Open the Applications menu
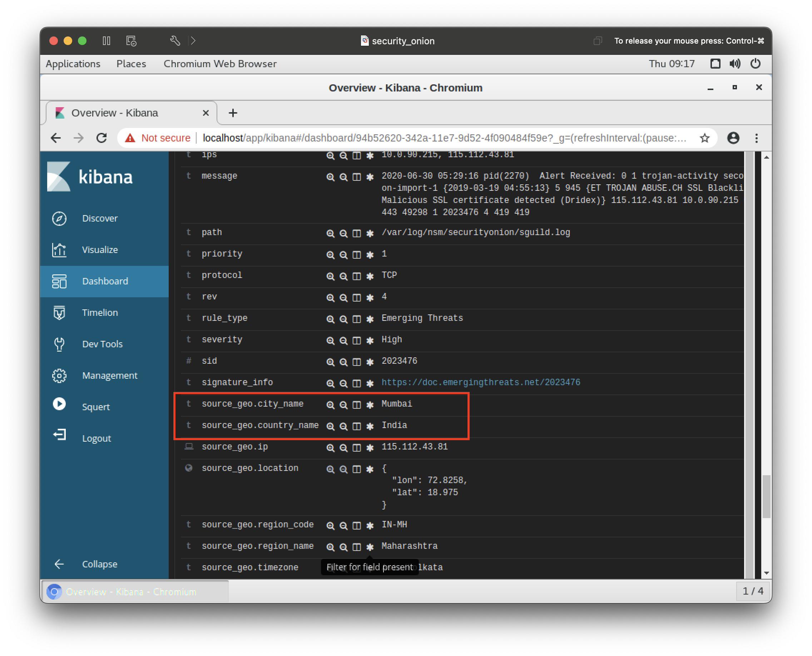 click(73, 64)
